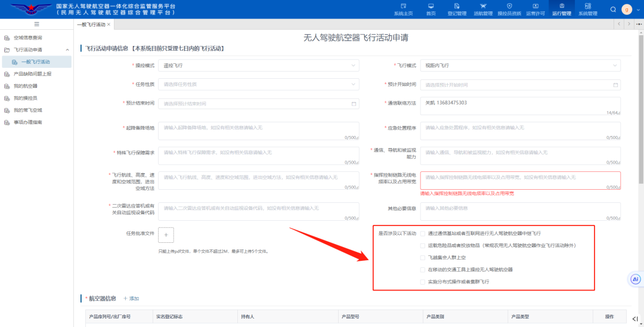
Task: Click the blue AI assistant icon
Action: point(636,279)
